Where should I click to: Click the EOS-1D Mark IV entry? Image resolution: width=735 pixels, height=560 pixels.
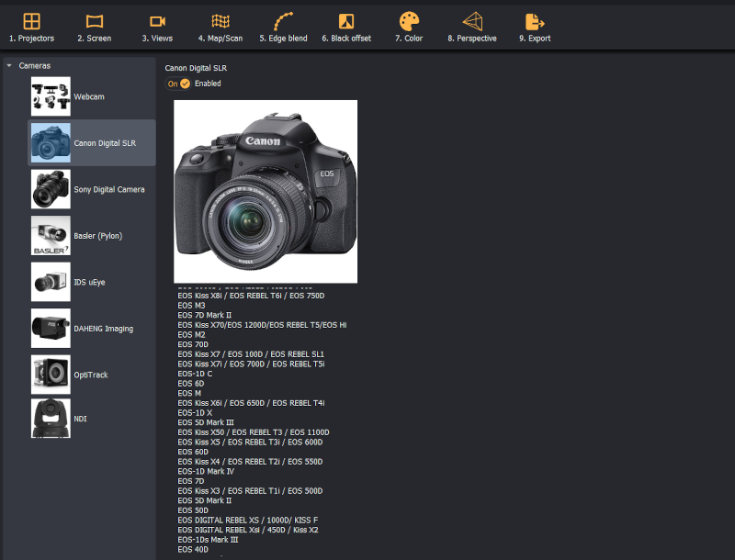[x=206, y=472]
